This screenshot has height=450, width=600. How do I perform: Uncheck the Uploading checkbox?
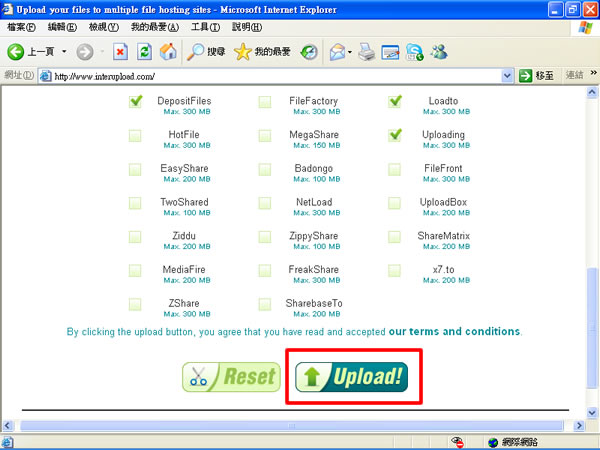tap(395, 135)
